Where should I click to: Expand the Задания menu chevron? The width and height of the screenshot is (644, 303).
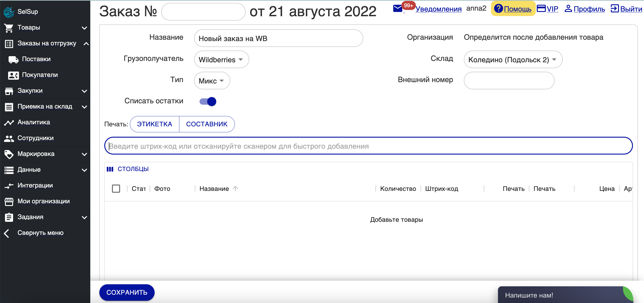[84, 217]
